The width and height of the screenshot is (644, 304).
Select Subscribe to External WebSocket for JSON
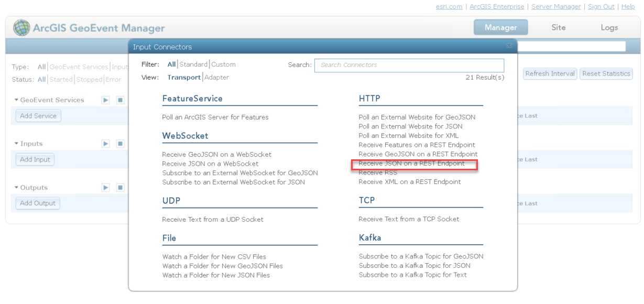tap(233, 182)
